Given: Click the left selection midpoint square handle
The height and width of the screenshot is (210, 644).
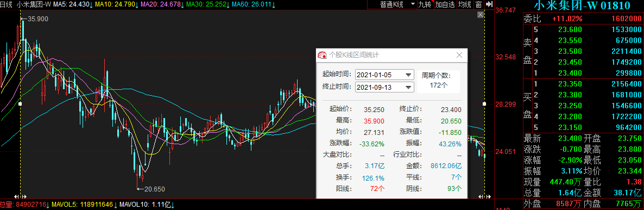Looking at the screenshot, I should pyautogui.click(x=21, y=104).
